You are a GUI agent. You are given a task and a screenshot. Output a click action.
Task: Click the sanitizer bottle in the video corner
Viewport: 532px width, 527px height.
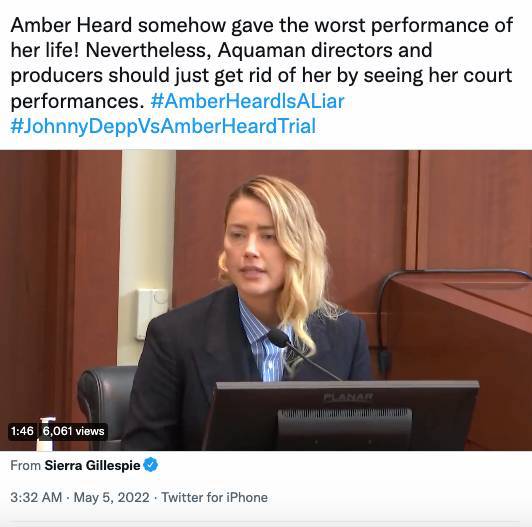point(46,434)
